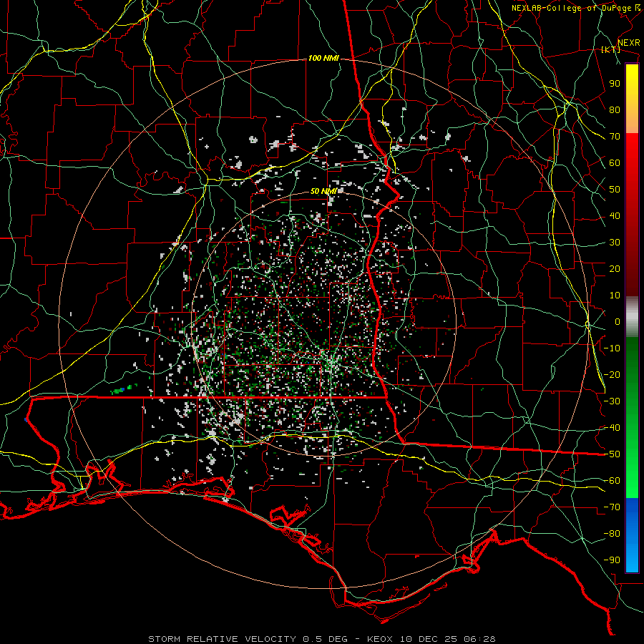Select the 50 knot scale label
Image resolution: width=644 pixels, height=644 pixels.
[615, 190]
